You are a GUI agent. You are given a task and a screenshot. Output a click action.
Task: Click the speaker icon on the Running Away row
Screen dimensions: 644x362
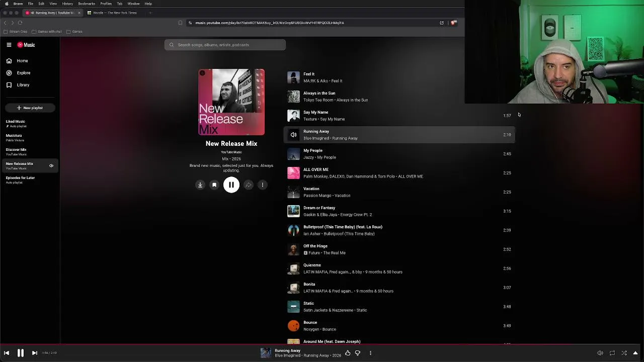[293, 135]
